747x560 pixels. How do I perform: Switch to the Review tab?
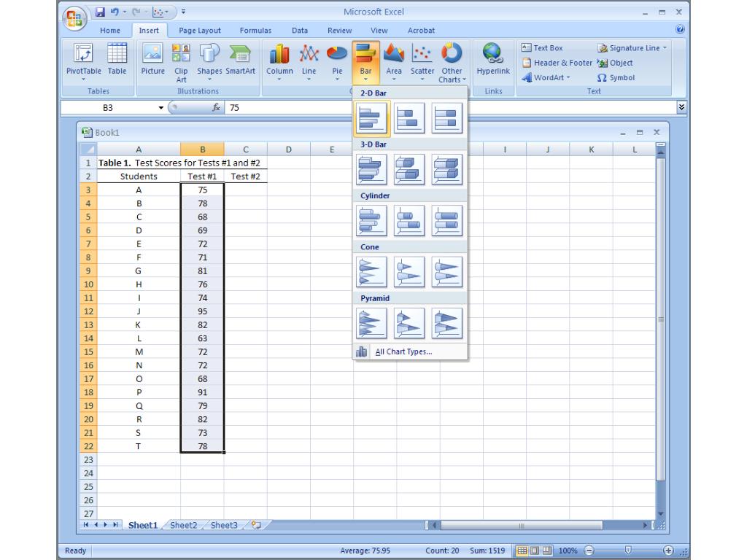[340, 31]
